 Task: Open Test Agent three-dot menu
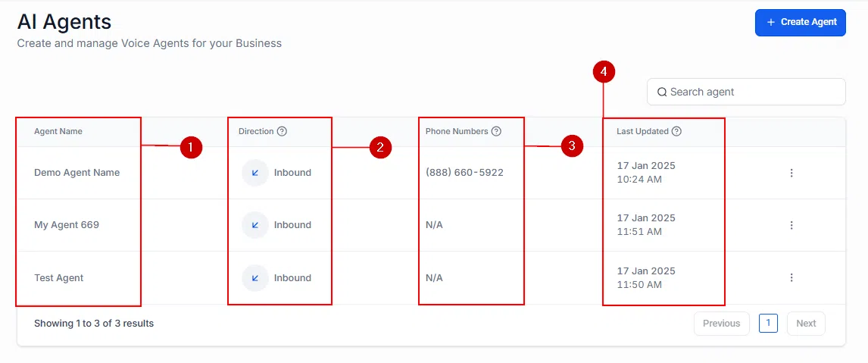point(792,277)
